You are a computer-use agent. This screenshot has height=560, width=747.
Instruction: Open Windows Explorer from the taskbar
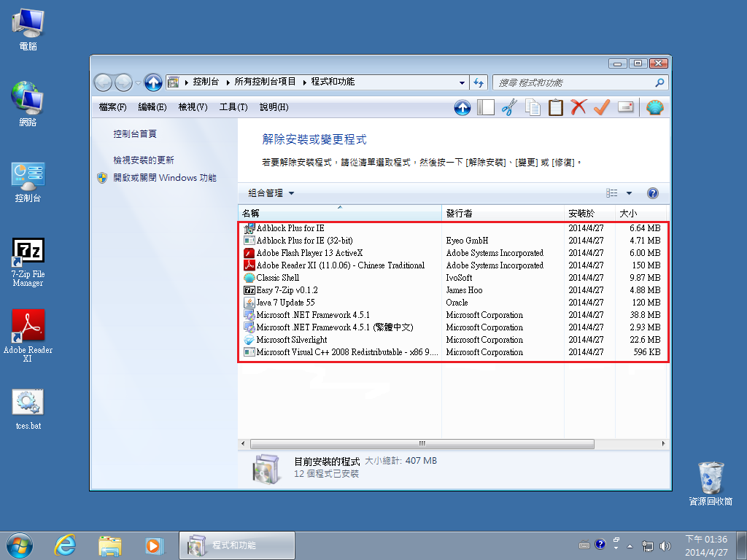coord(110,545)
